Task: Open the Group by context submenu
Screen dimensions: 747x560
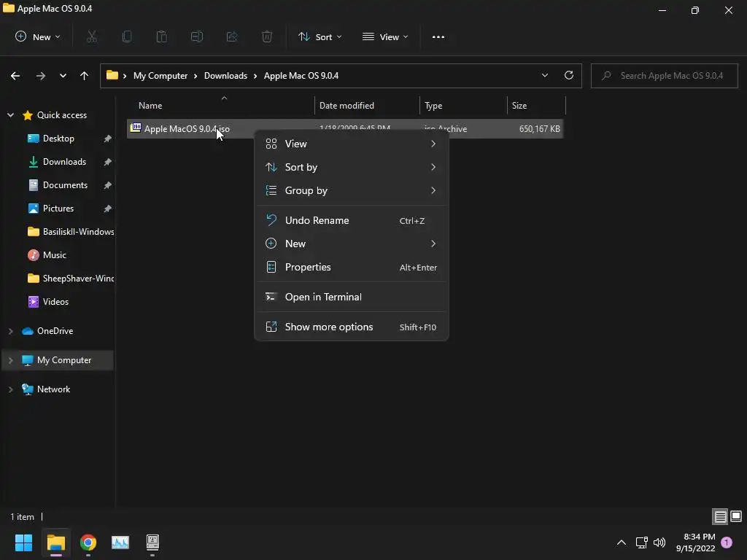Action: pyautogui.click(x=352, y=190)
